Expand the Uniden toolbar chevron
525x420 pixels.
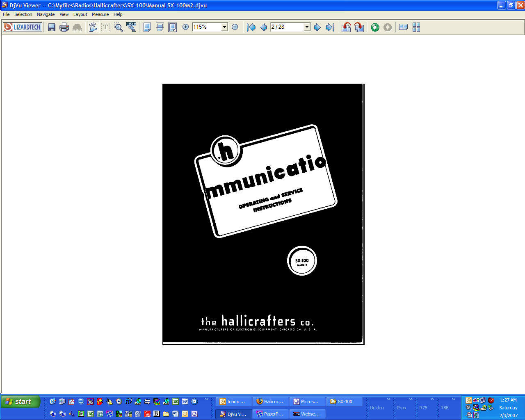click(389, 399)
